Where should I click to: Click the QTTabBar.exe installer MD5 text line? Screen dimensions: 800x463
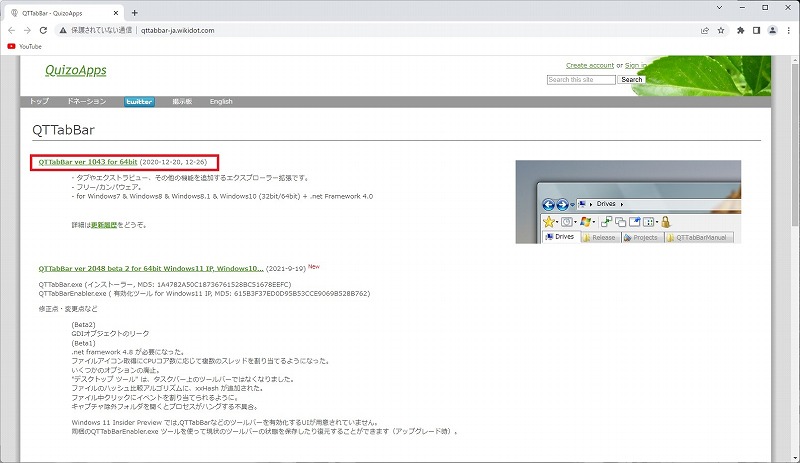[x=165, y=284]
